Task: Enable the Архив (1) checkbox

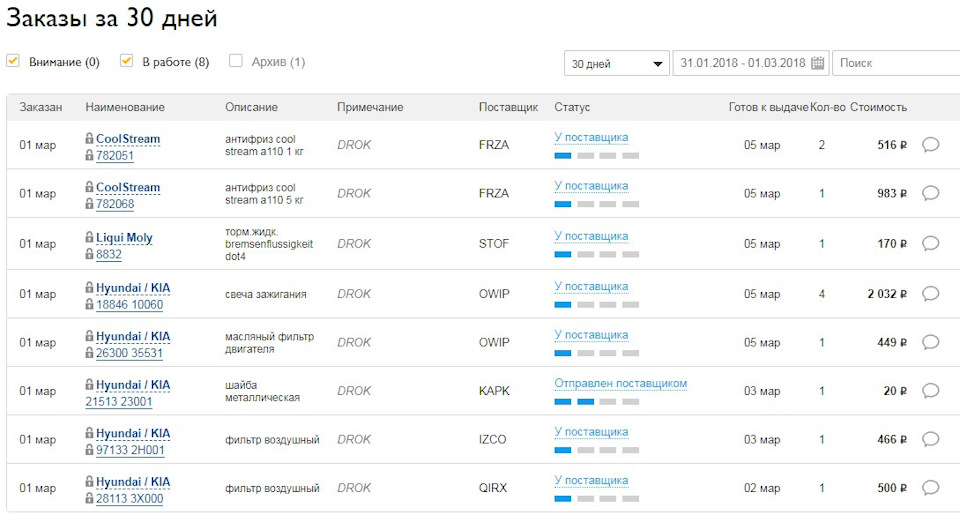Action: coord(235,61)
